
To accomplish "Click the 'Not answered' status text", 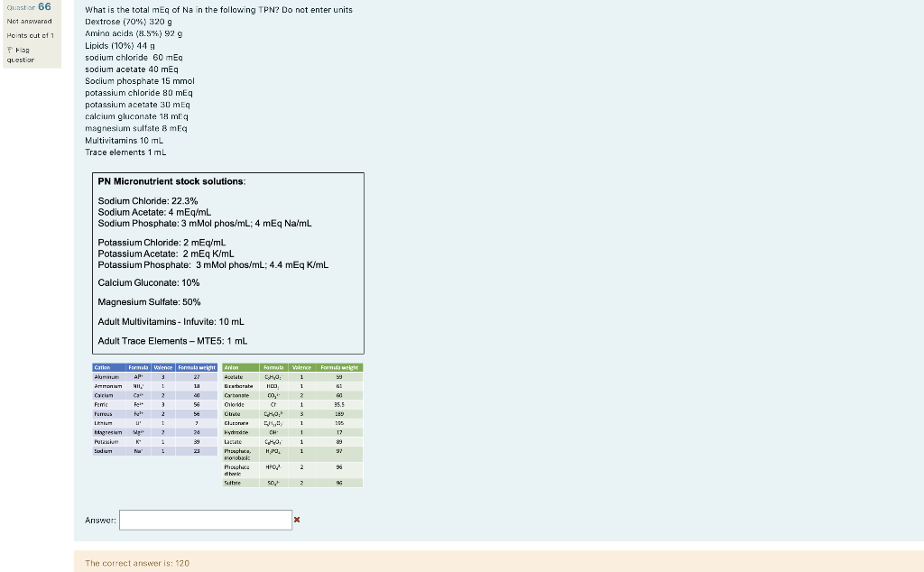I will pos(30,22).
